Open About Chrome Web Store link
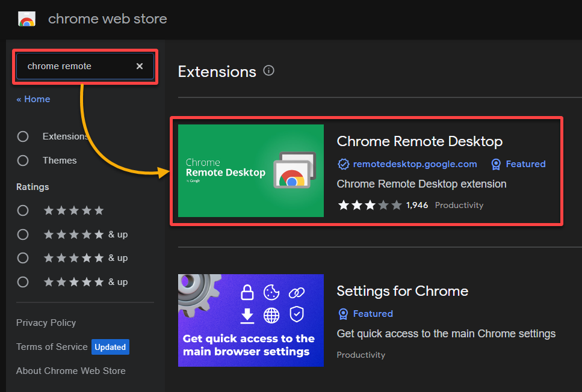 pos(70,371)
